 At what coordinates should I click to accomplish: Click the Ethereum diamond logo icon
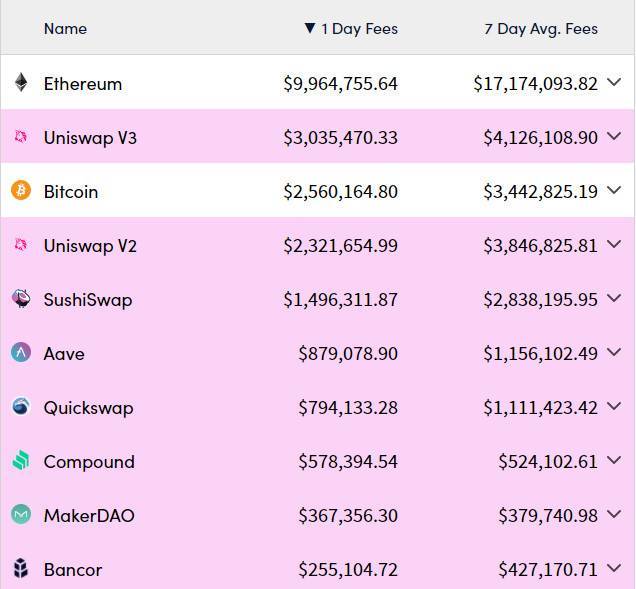(x=21, y=82)
